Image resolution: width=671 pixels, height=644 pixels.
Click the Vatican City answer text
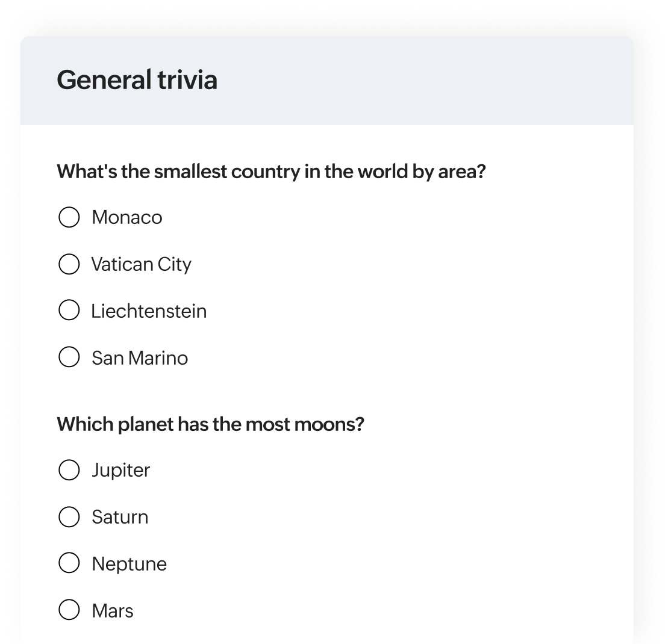[x=141, y=264]
